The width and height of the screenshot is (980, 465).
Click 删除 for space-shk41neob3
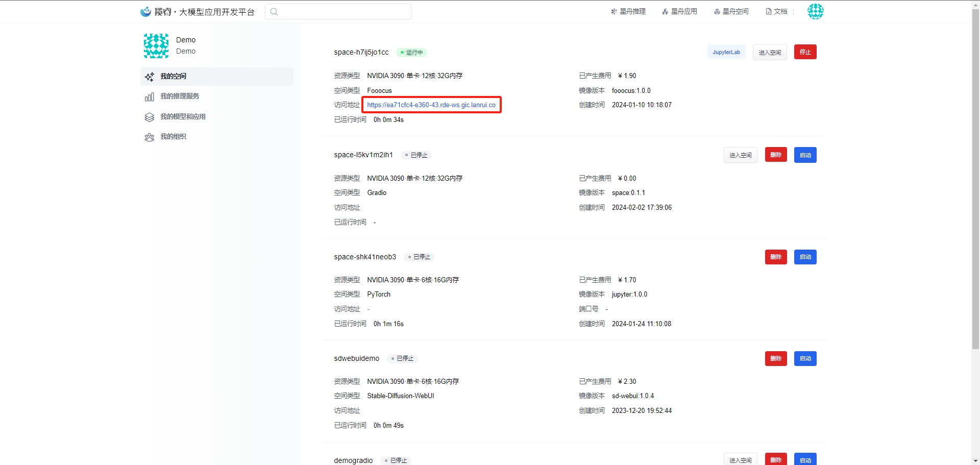tap(776, 257)
